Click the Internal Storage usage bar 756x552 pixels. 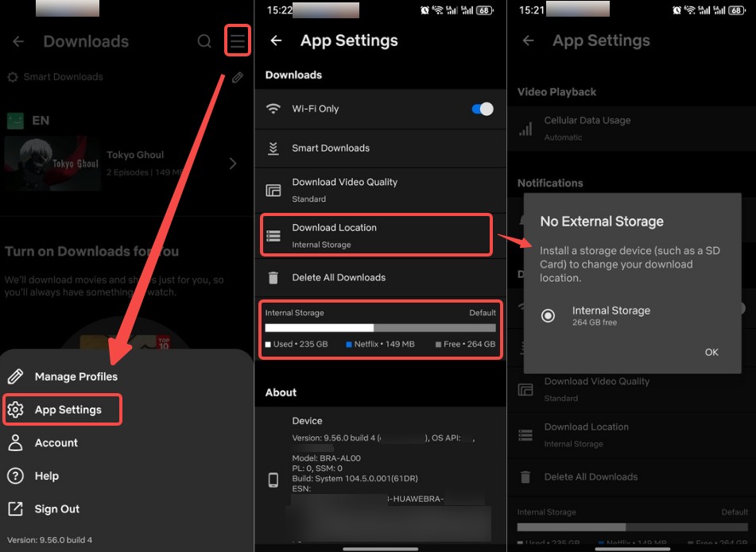[x=380, y=328]
